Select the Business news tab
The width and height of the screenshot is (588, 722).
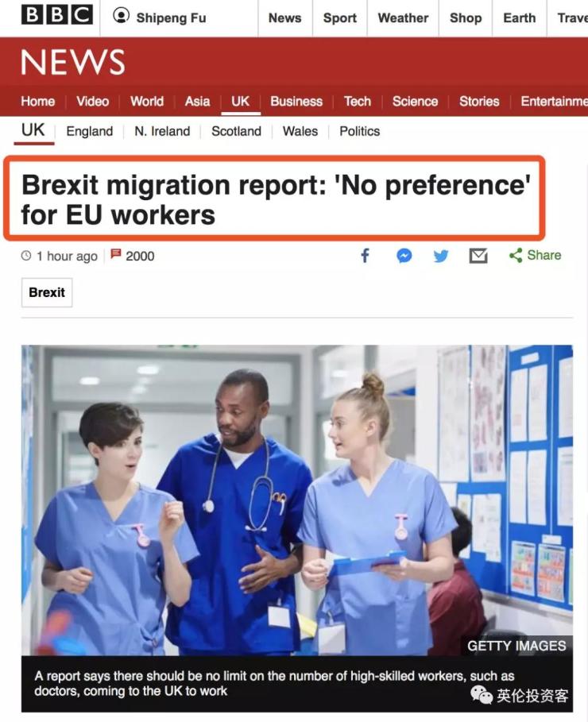point(296,102)
